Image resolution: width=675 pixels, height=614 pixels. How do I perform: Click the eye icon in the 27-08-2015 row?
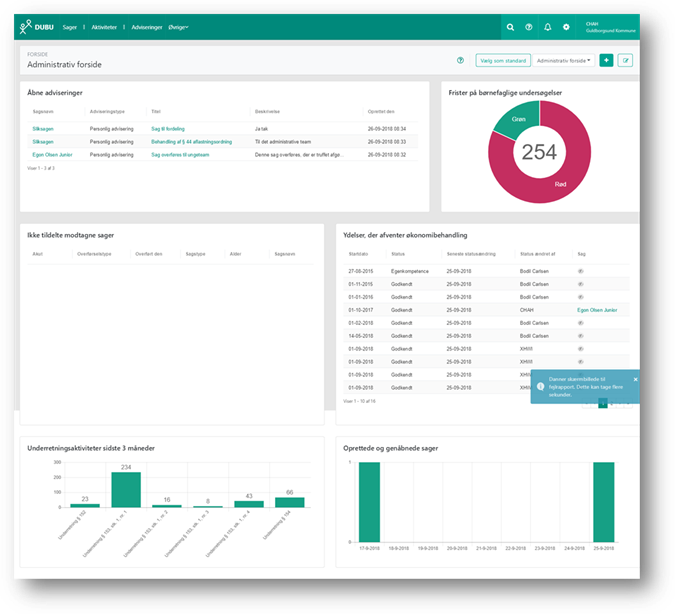pos(582,271)
